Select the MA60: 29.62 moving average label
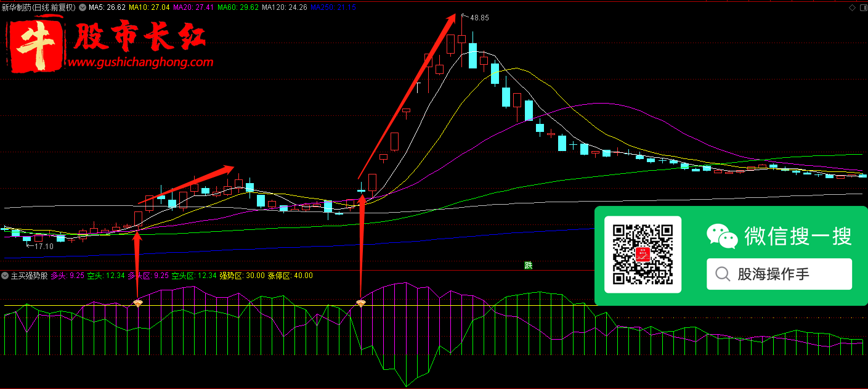 coord(238,8)
